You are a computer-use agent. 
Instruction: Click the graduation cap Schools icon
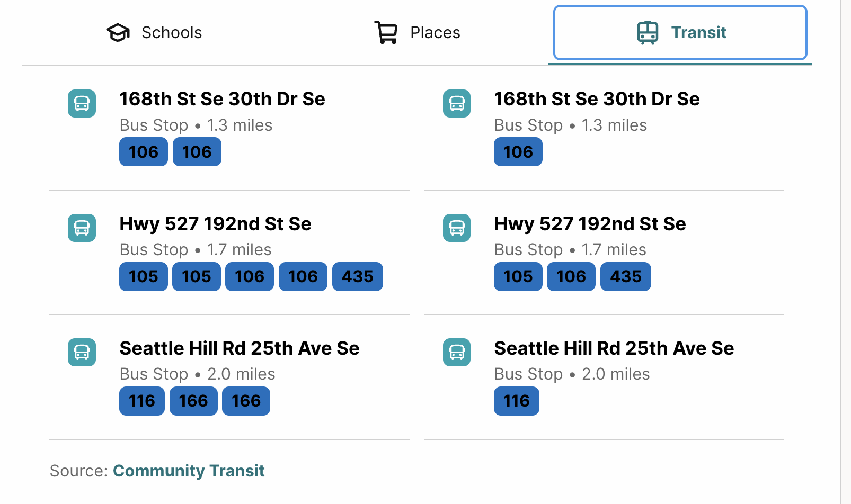pos(118,33)
